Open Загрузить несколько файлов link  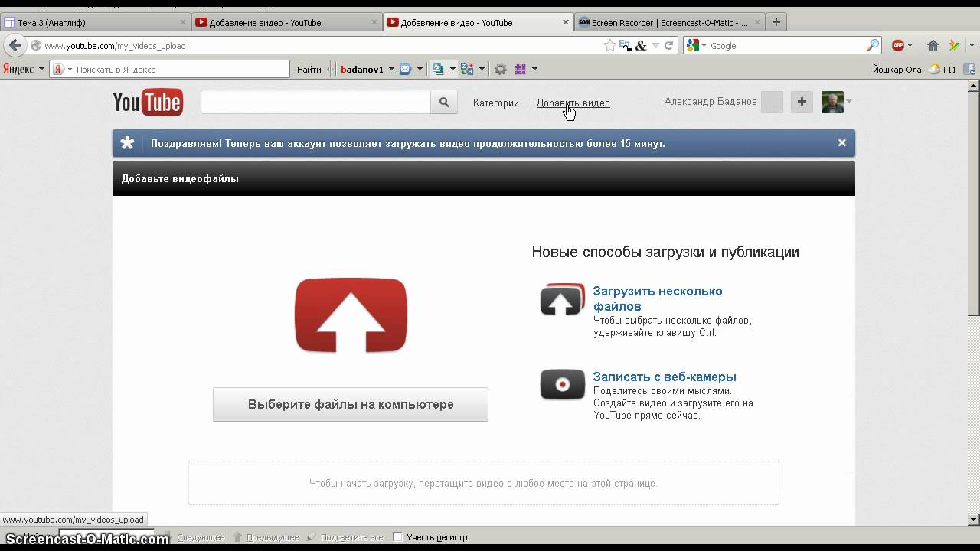click(658, 298)
